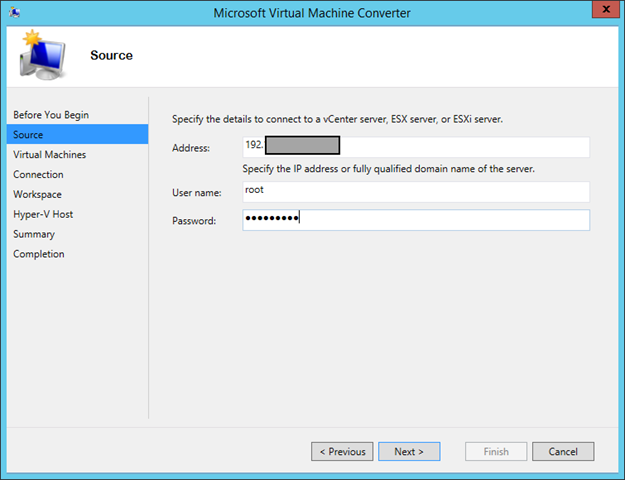This screenshot has width=625, height=480.
Task: Click the 'Specify the details to connect' instruction
Action: tap(337, 119)
